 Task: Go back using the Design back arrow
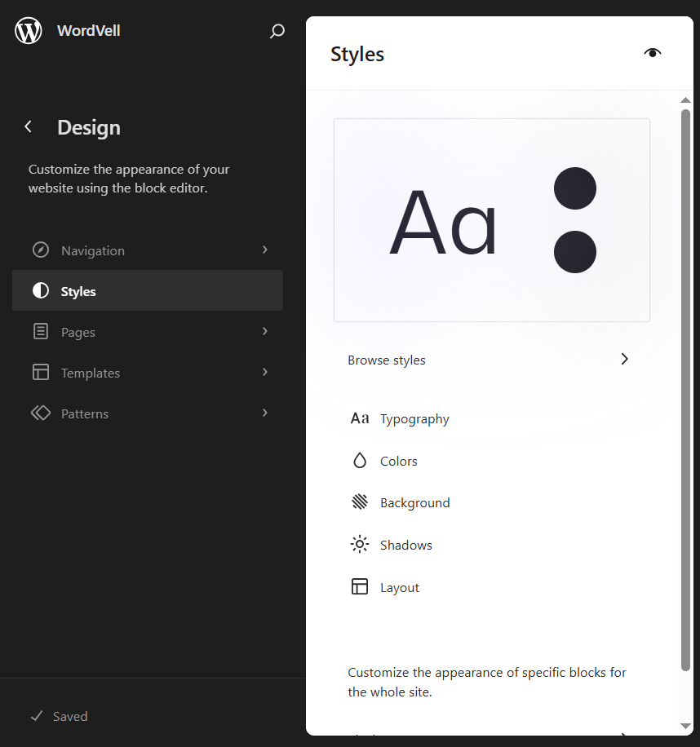29,127
